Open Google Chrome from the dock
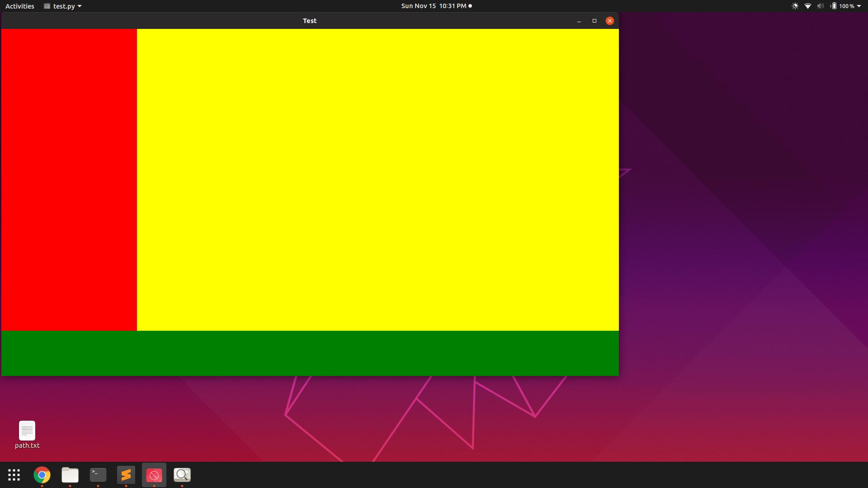Viewport: 868px width, 488px height. click(x=42, y=475)
